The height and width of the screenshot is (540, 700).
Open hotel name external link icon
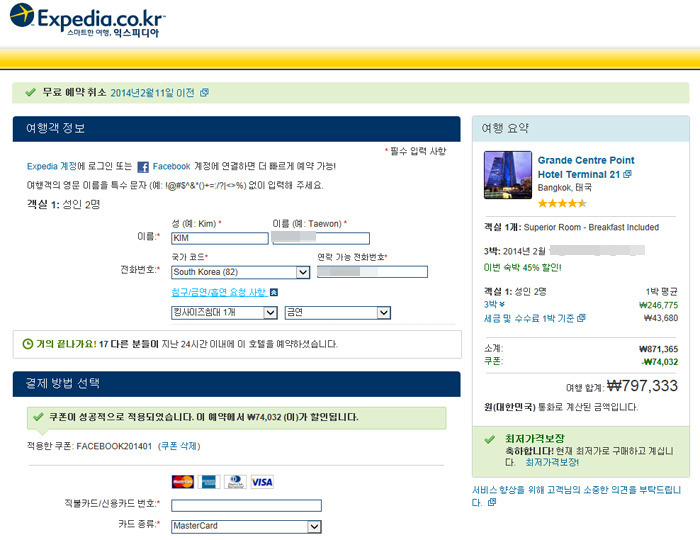tap(627, 174)
